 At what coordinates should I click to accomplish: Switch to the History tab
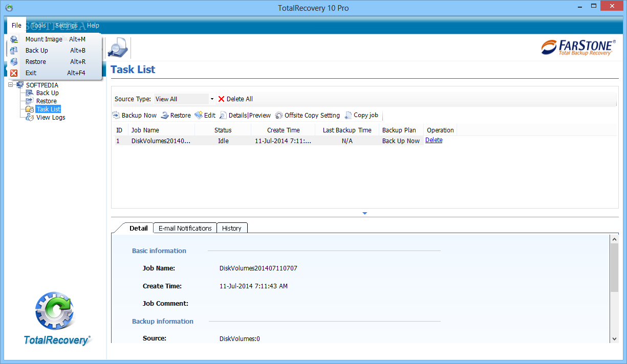tap(232, 228)
